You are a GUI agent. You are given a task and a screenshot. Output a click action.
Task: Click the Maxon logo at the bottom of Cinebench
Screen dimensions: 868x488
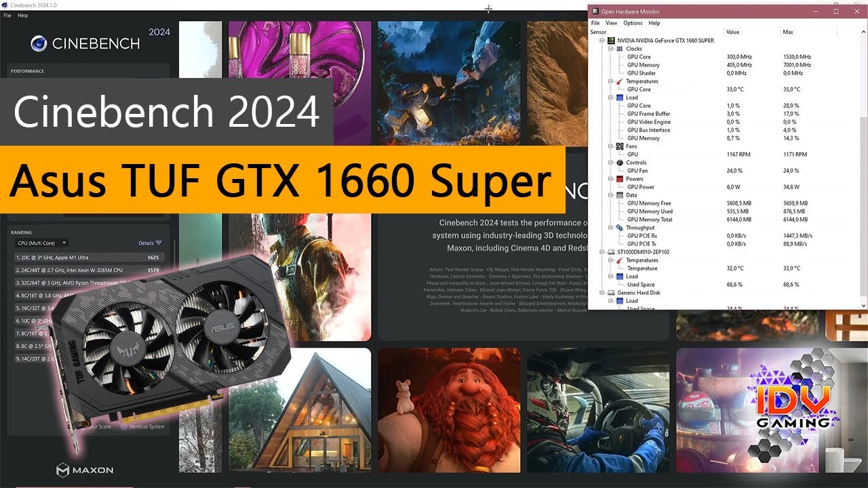(x=85, y=470)
